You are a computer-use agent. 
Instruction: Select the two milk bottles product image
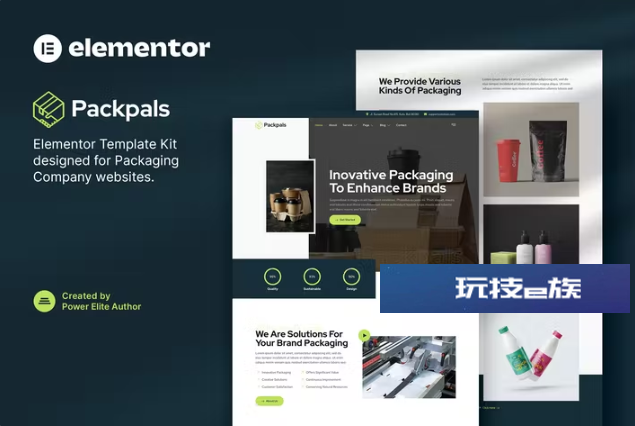[531, 357]
